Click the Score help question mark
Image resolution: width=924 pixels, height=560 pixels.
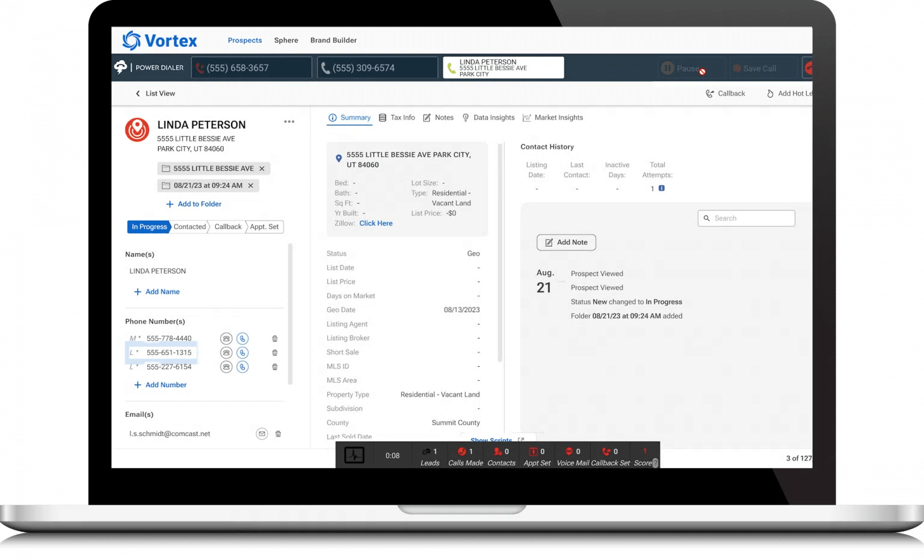[x=655, y=463]
